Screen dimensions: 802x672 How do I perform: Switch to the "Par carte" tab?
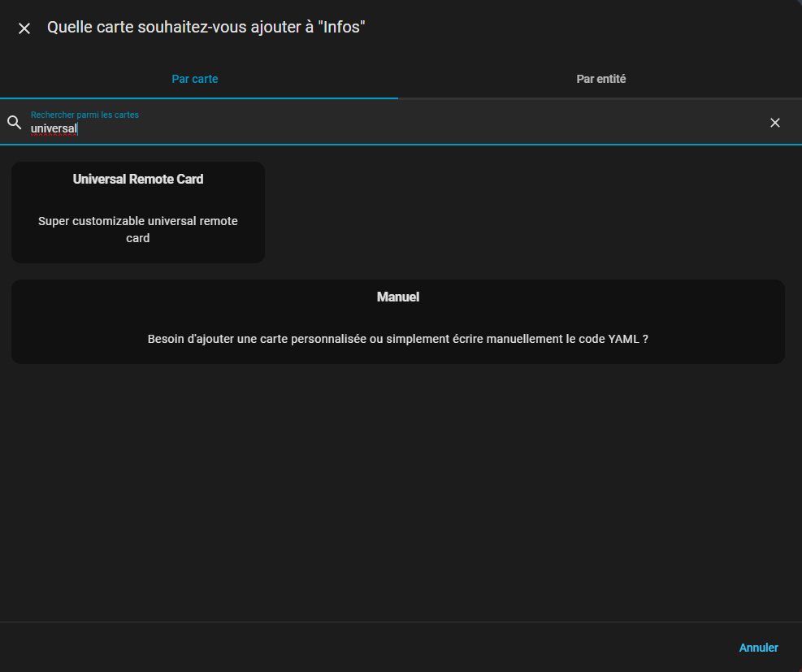195,79
